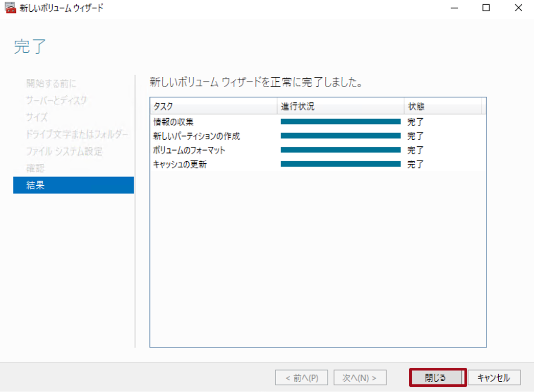This screenshot has width=534, height=392.
Task: Click the 情報の収集 progress bar
Action: pyautogui.click(x=340, y=121)
